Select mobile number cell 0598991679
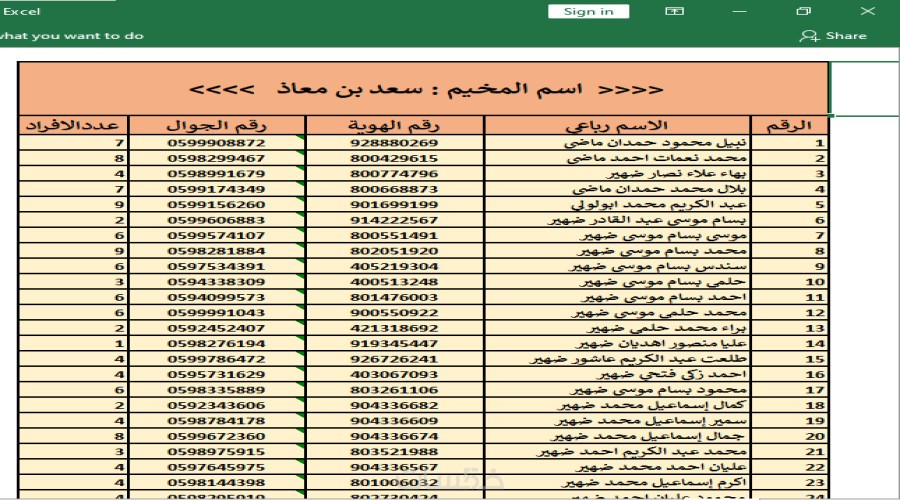This screenshot has width=900, height=500. pos(217,173)
